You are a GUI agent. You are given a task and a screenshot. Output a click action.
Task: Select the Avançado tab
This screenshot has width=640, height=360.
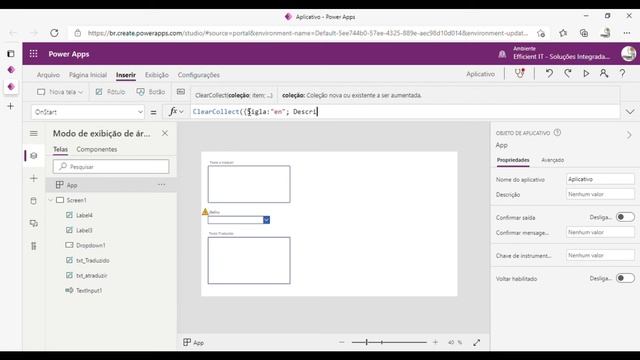click(x=553, y=160)
